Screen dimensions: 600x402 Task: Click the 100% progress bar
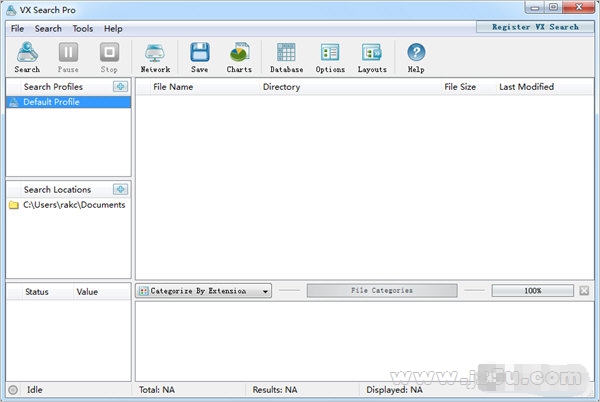pos(533,291)
